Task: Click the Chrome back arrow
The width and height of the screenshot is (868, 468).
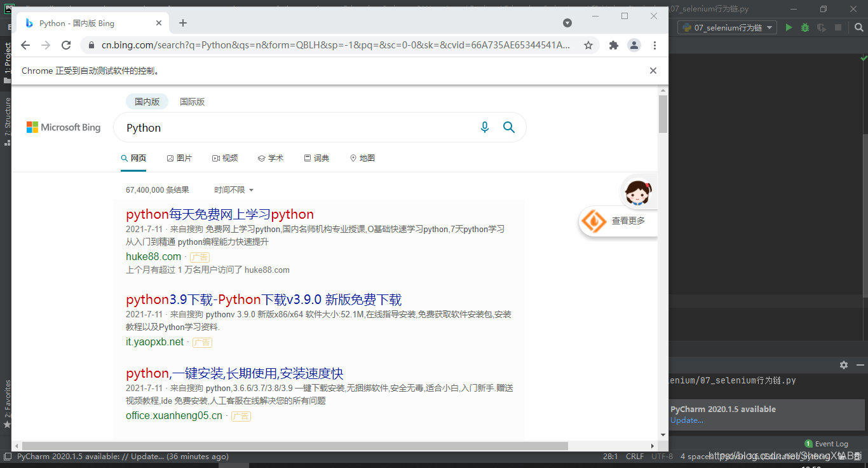Action: [x=25, y=45]
